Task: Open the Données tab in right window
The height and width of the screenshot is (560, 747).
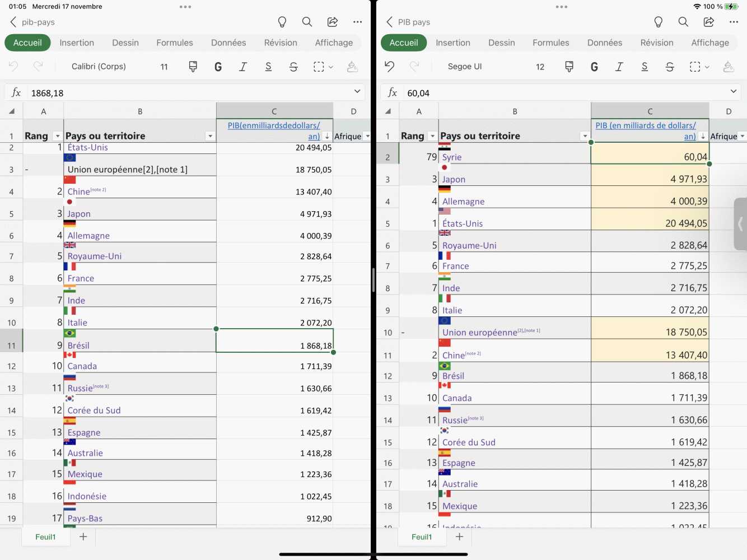Action: click(x=605, y=43)
